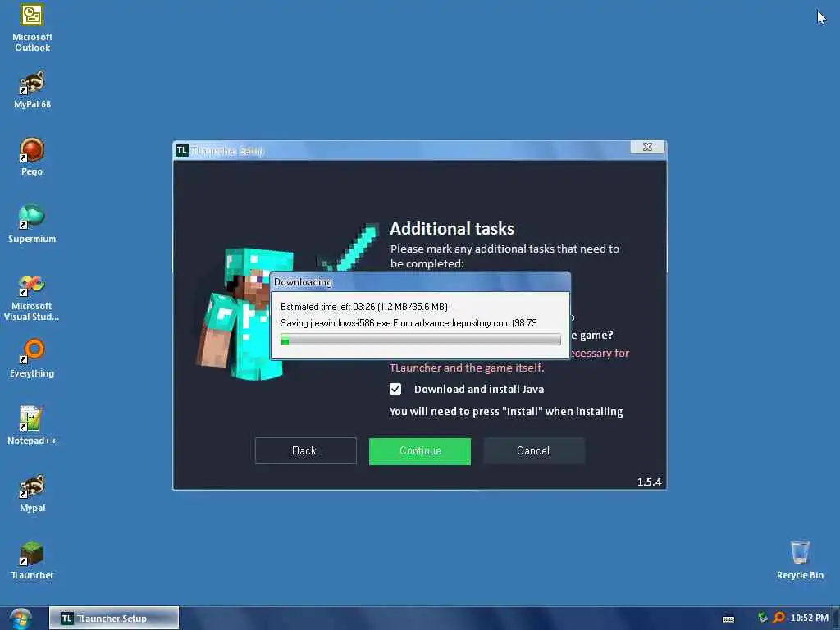The image size is (840, 630).
Task: Select the Notepad++ desktop shortcut
Action: click(x=32, y=426)
